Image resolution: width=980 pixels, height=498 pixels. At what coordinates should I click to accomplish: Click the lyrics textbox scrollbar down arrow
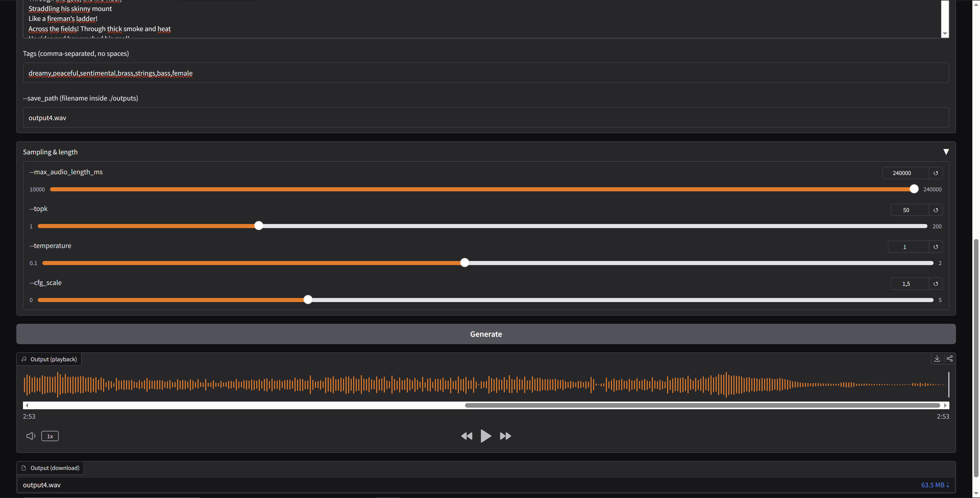coord(945,34)
